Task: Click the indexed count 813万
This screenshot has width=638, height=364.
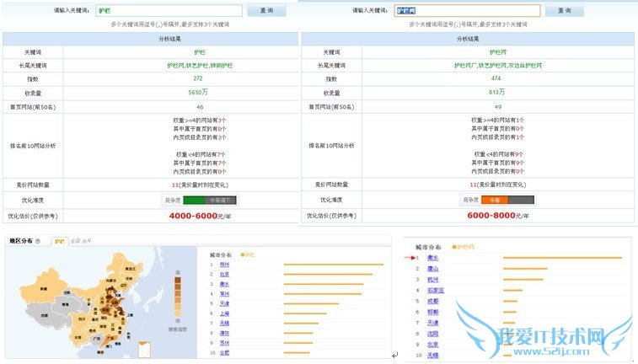Action: click(x=496, y=93)
